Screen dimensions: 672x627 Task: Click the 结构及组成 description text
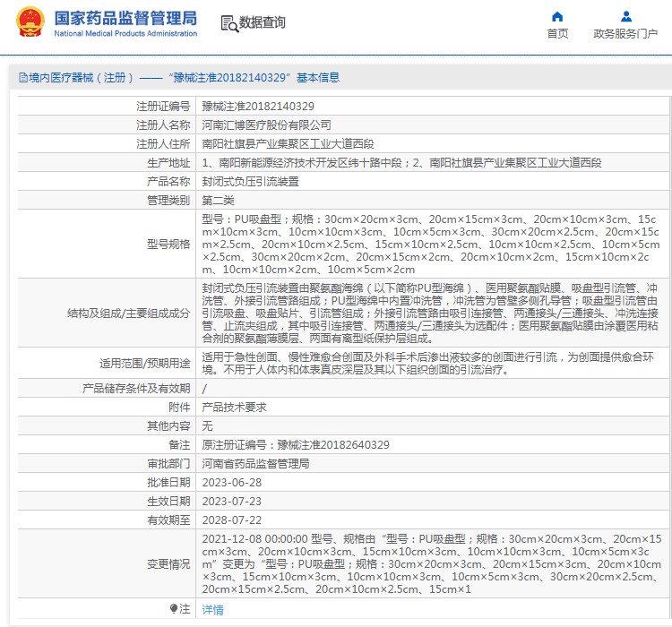pos(430,313)
